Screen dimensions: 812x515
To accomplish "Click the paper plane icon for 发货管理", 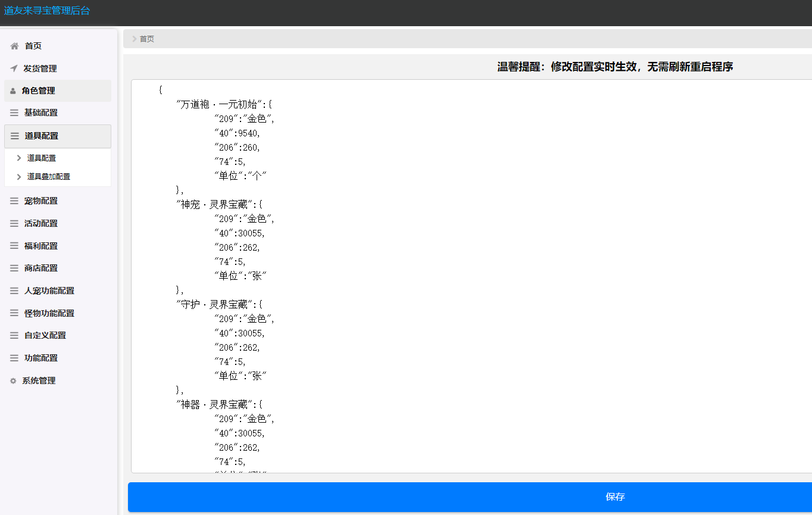I will (x=14, y=68).
